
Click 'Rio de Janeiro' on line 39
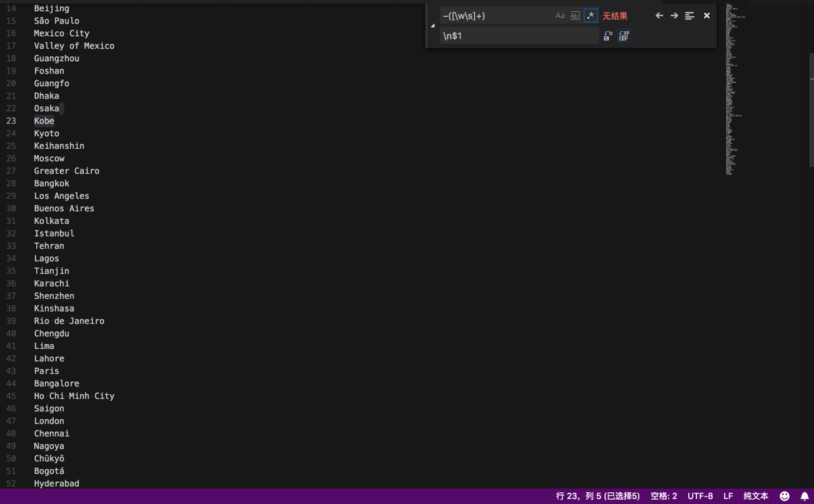69,320
